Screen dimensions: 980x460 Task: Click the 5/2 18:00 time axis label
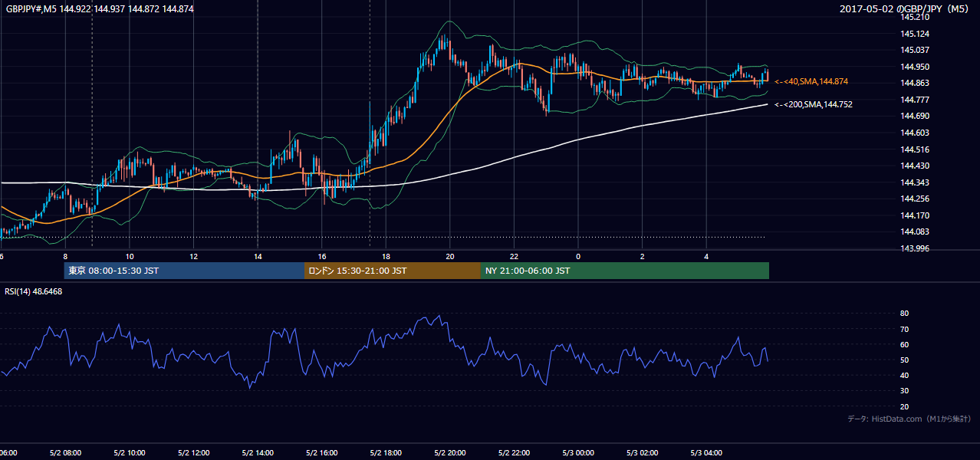[386, 452]
